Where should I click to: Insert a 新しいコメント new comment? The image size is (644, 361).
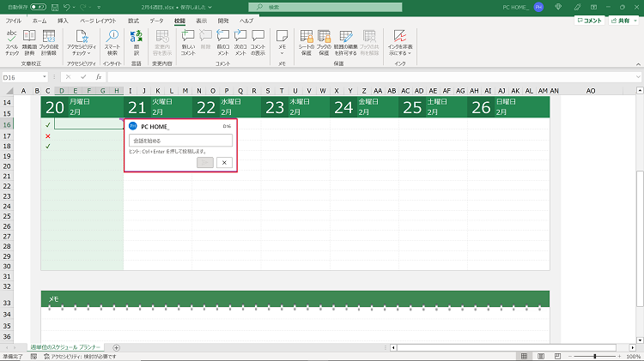tap(188, 39)
